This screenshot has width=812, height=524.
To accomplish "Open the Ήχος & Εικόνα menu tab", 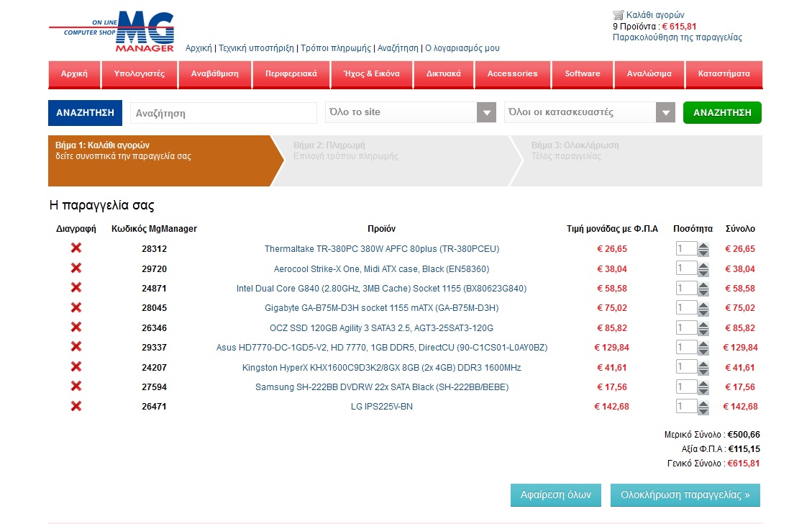I will coord(372,74).
